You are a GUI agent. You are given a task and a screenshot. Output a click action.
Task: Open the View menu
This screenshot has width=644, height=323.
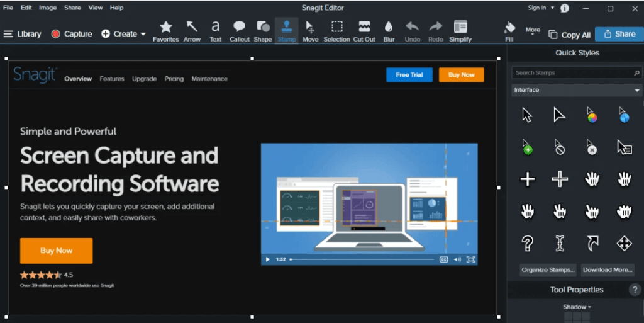(96, 8)
